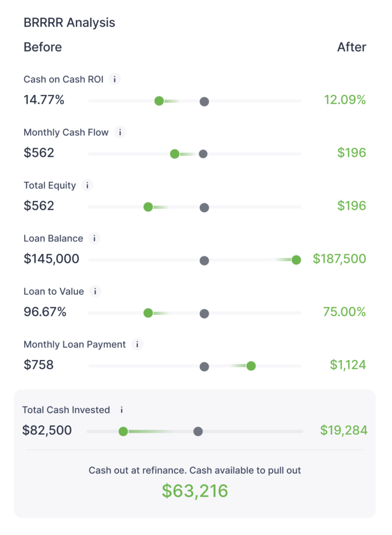Image resolution: width=392 pixels, height=535 pixels.
Task: Click the green Cash on Cash ROI slider handle
Action: pyautogui.click(x=159, y=101)
